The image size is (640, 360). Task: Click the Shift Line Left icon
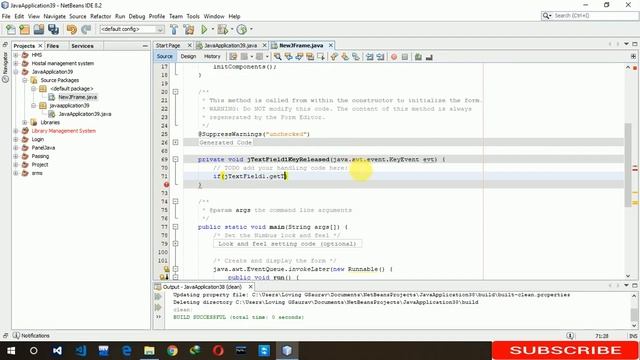point(370,57)
